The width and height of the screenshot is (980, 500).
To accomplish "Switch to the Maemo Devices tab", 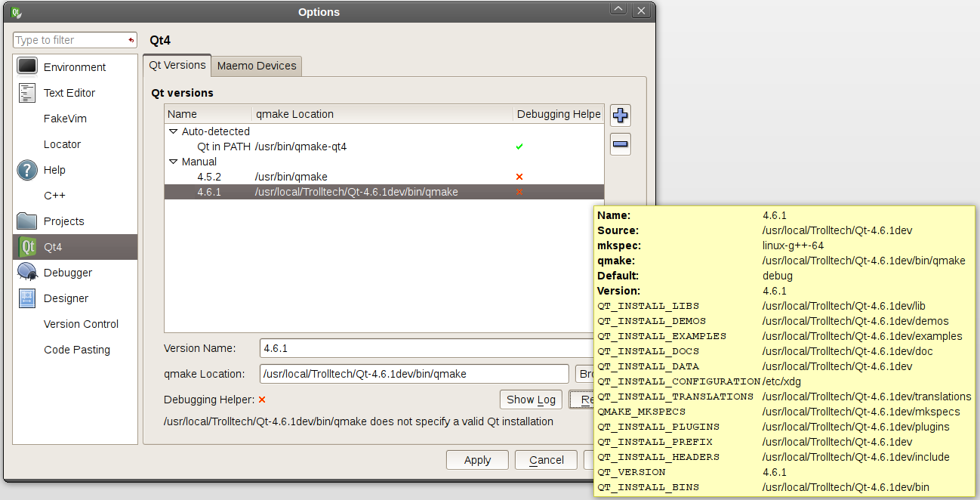I will click(x=257, y=66).
